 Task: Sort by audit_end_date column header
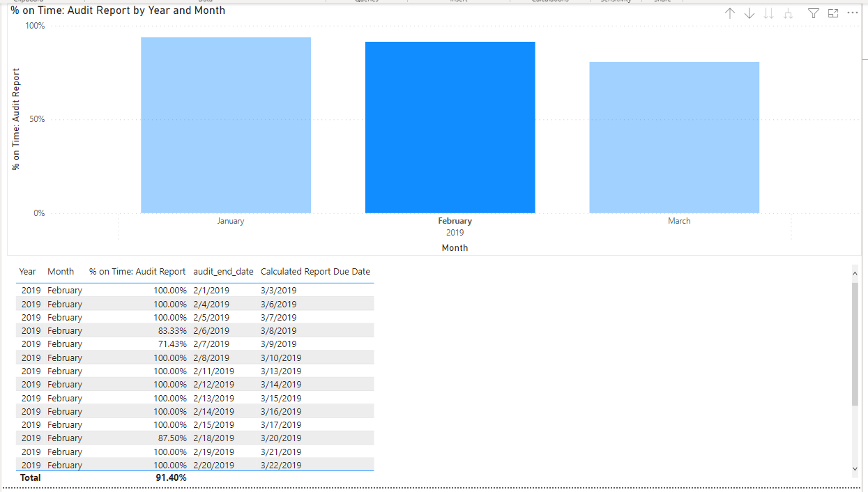click(x=223, y=272)
